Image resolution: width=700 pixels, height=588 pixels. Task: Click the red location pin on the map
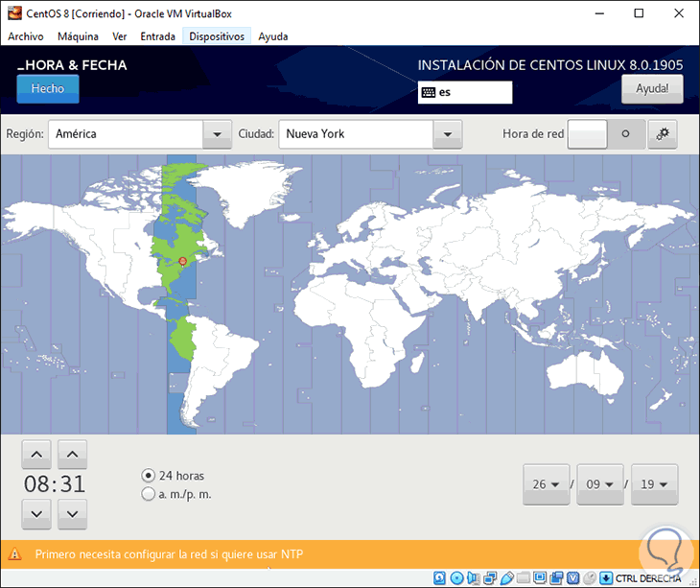(x=182, y=261)
